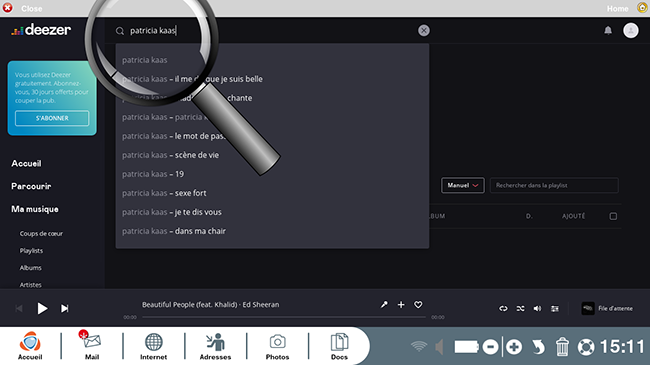Go to Accueil in Deezer sidebar

(x=26, y=163)
